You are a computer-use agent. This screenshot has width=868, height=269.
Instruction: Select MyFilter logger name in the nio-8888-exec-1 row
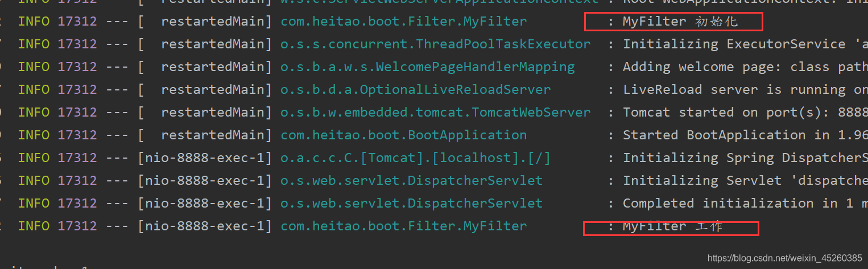click(404, 226)
